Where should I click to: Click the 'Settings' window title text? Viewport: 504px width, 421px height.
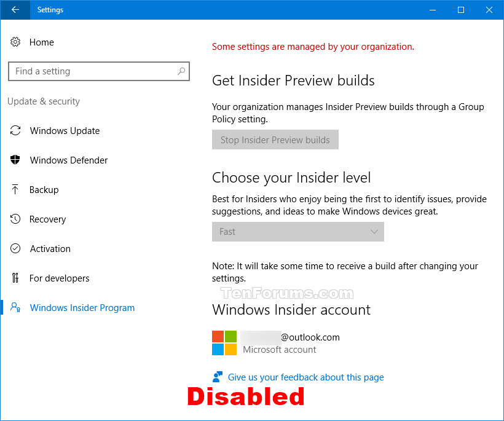(50, 10)
